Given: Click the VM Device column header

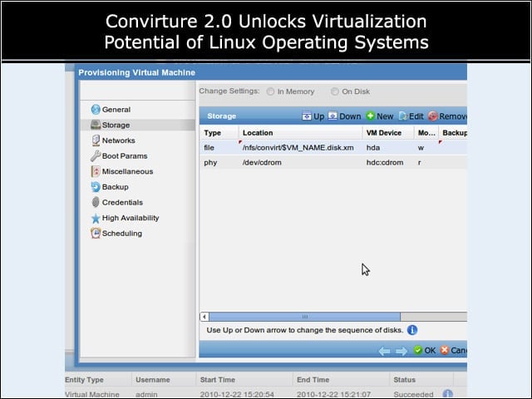Looking at the screenshot, I should tap(388, 133).
